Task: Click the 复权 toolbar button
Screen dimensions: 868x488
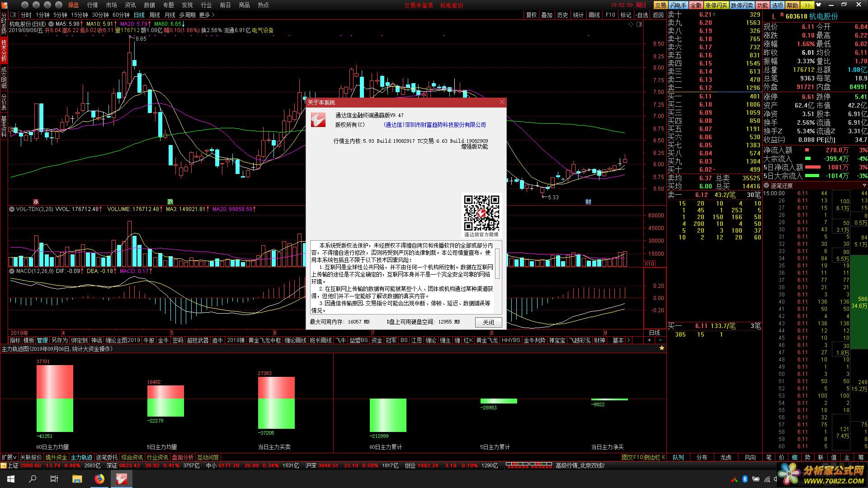Action: [532, 15]
